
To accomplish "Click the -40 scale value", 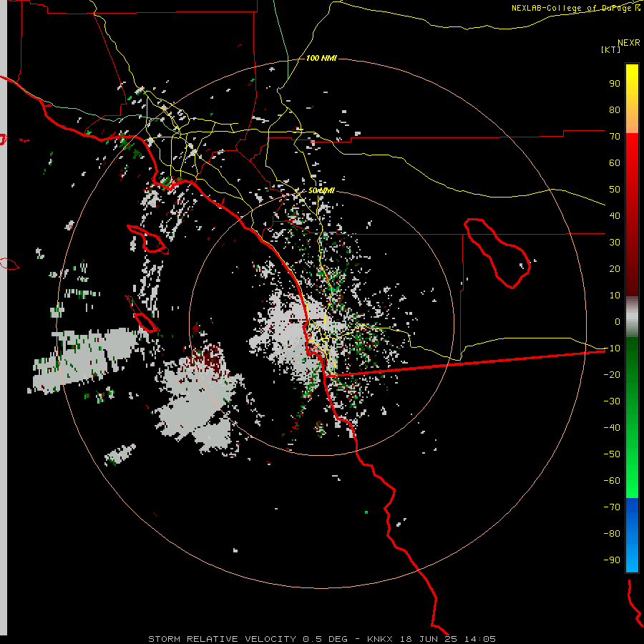I will 612,428.
